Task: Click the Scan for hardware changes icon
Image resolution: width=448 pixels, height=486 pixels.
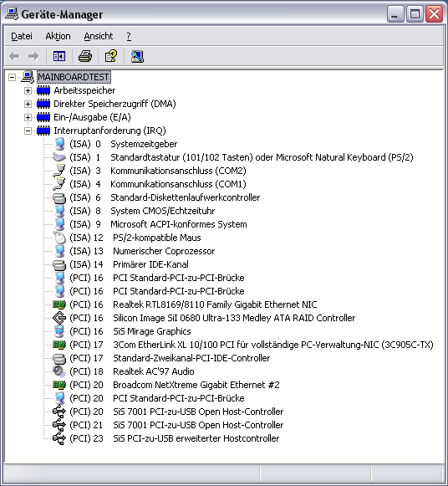Action: 137,56
